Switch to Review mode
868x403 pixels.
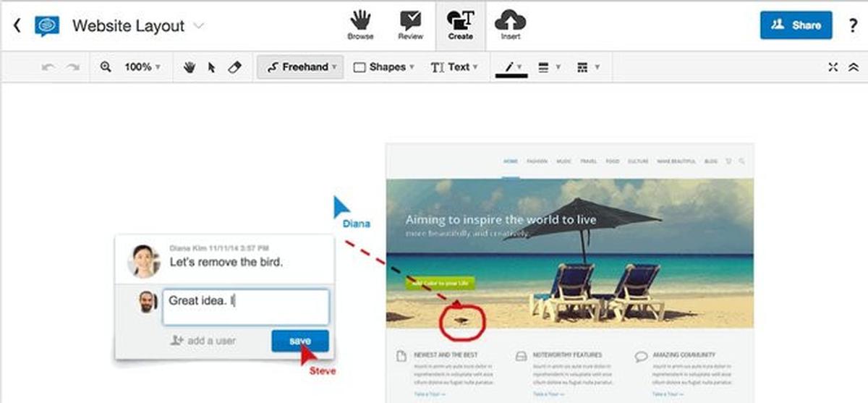coord(410,25)
